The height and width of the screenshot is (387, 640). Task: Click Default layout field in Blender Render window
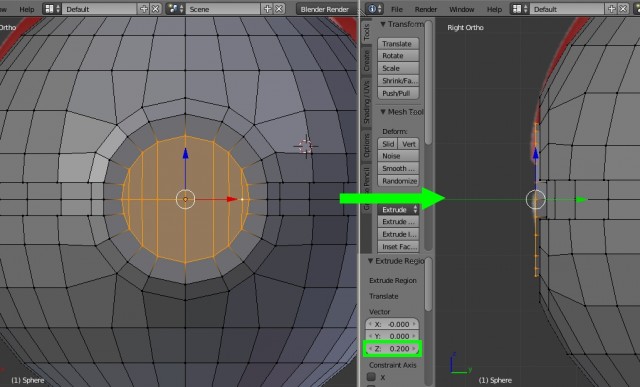point(100,9)
